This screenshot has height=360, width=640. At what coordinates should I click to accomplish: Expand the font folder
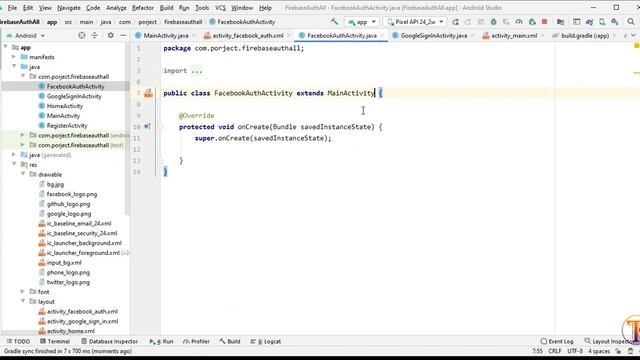pos(23,291)
